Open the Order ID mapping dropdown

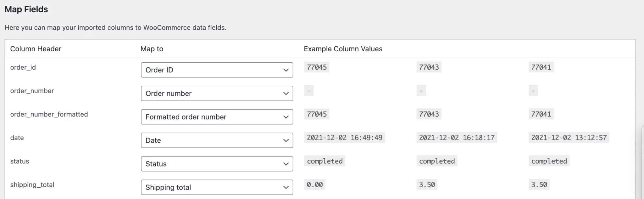217,70
